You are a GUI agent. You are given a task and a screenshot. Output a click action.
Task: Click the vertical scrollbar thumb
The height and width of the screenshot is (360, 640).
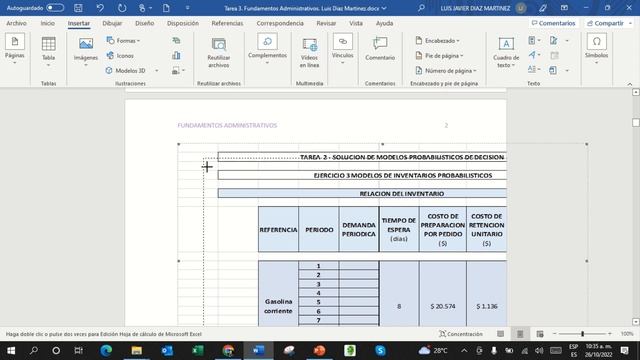(636, 123)
